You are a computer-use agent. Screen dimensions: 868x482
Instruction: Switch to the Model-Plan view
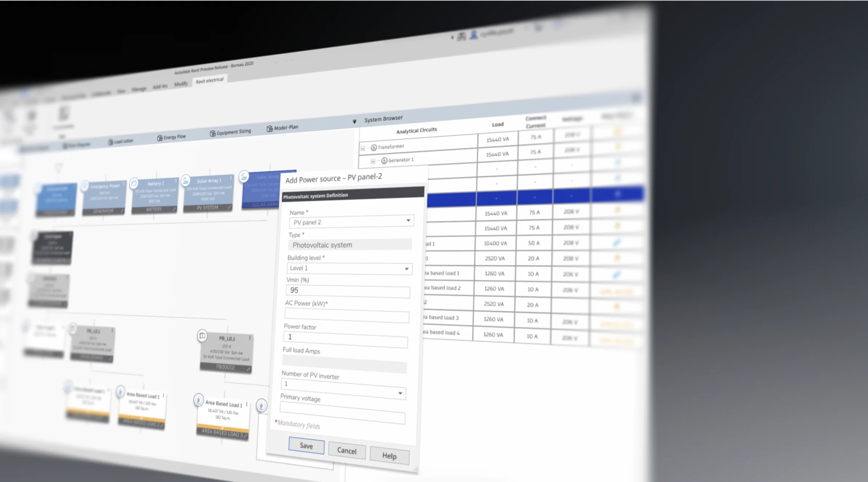[282, 128]
